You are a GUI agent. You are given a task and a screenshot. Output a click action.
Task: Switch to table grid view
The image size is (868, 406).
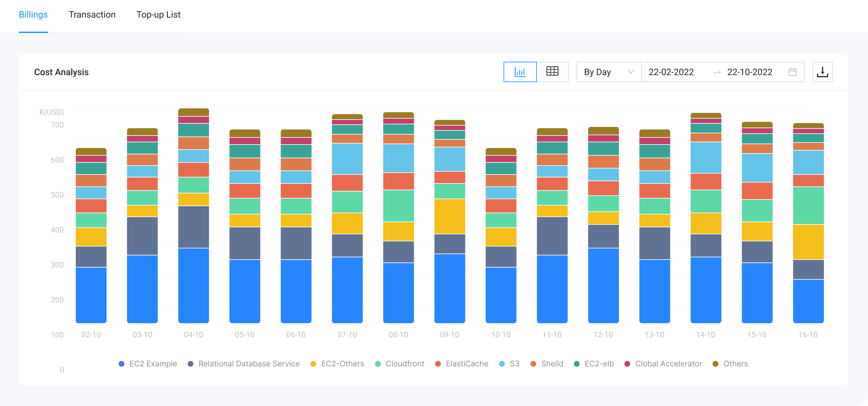click(552, 72)
